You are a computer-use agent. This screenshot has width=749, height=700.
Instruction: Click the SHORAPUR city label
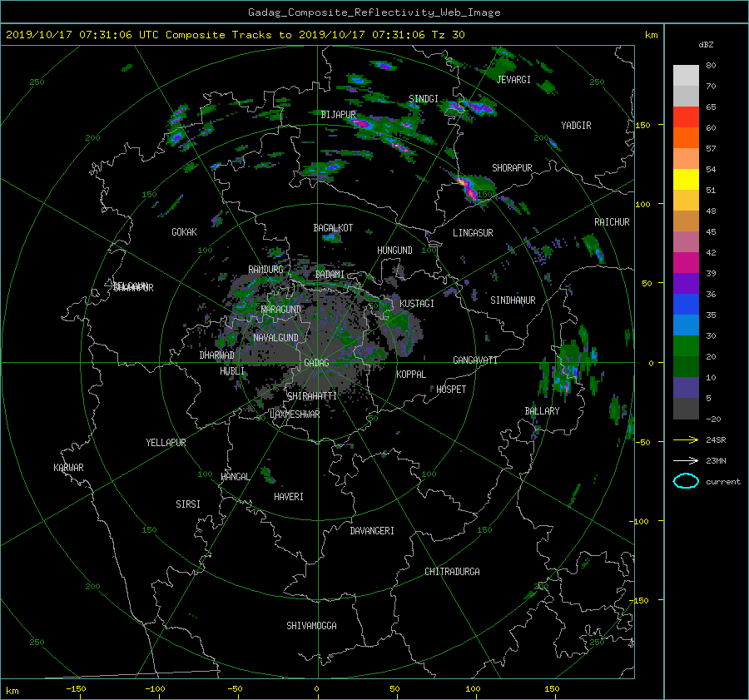512,168
